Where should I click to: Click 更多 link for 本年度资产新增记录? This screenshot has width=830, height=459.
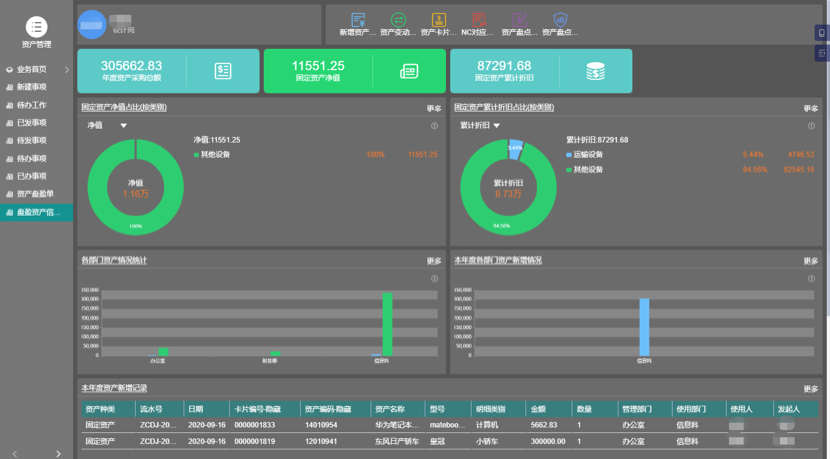point(810,389)
